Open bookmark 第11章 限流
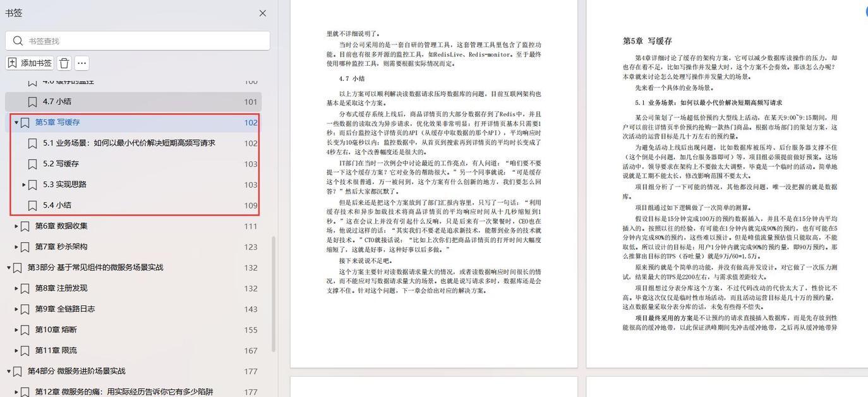The image size is (868, 397). point(56,350)
